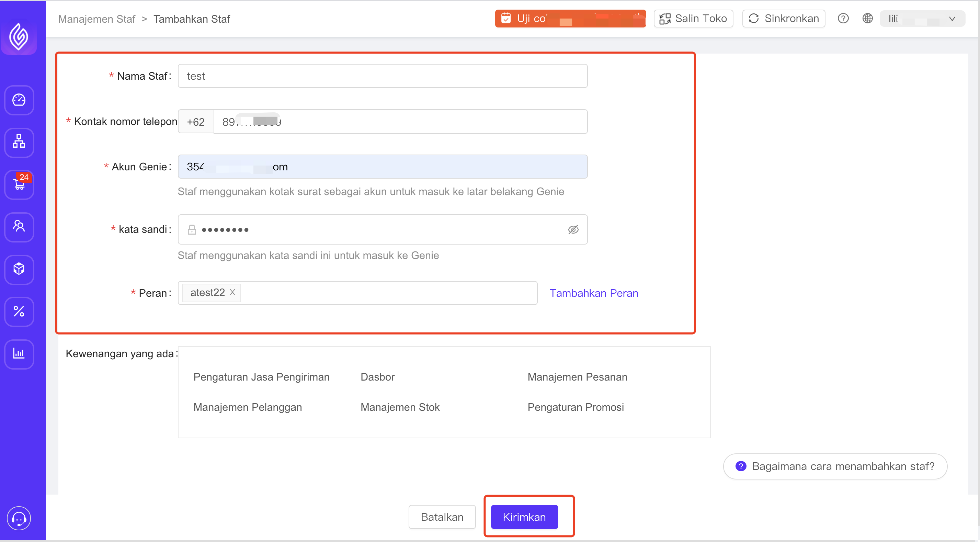Toggle password visibility eye icon
980x542 pixels.
(x=573, y=229)
